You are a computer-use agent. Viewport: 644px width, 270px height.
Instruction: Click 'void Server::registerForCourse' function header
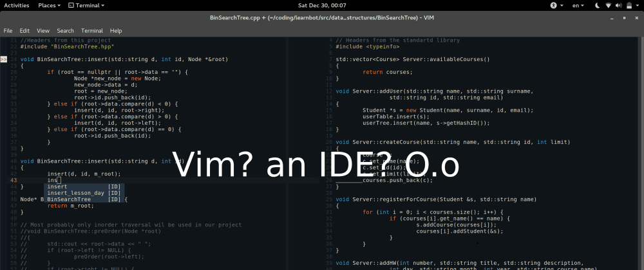436,199
